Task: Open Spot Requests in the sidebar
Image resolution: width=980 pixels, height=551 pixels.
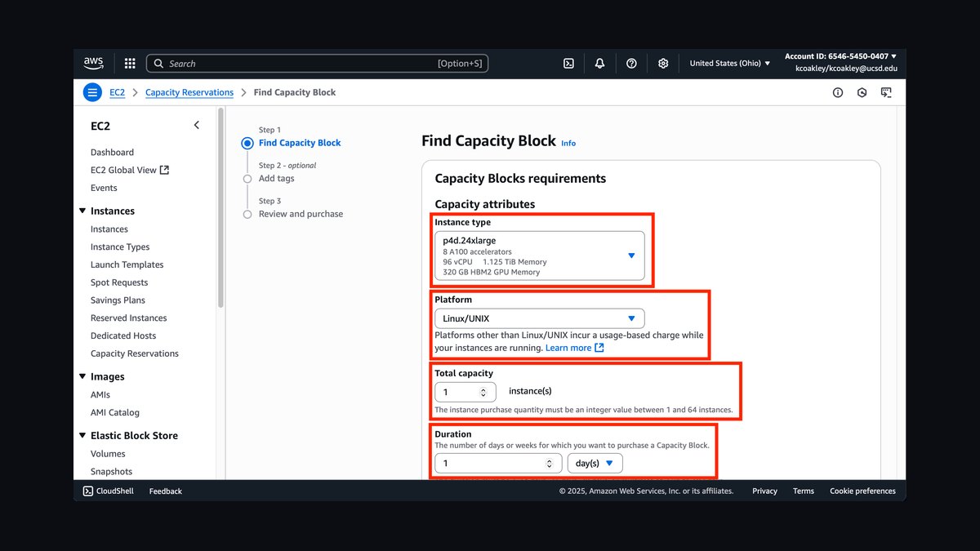Action: click(x=119, y=282)
